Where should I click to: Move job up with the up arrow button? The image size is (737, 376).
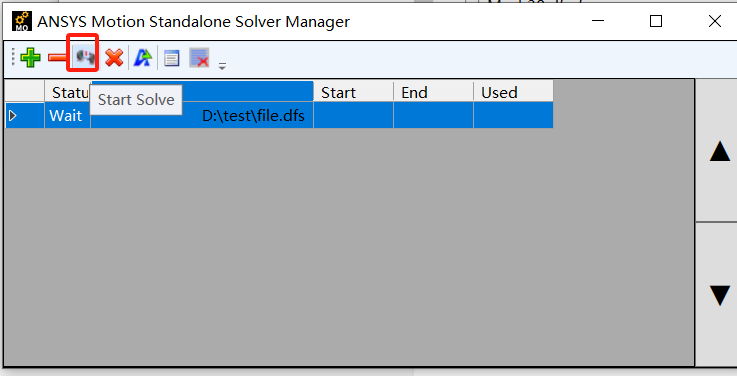pos(719,150)
